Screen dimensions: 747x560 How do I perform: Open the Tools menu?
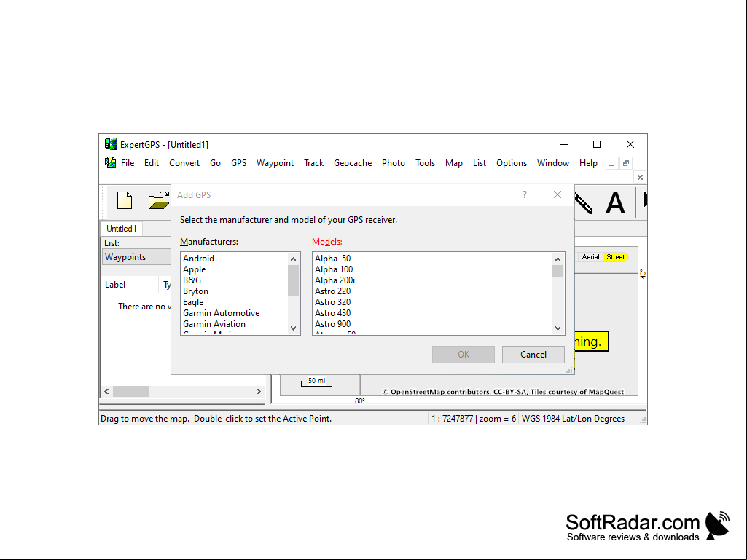pos(425,163)
